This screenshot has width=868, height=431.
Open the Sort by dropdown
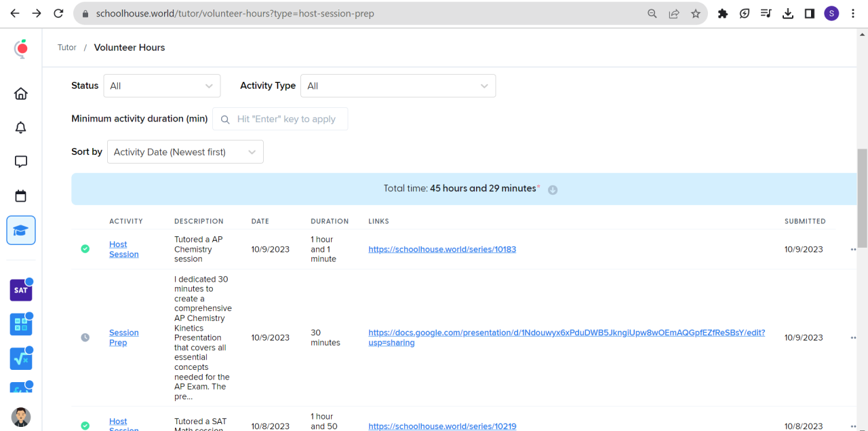click(185, 152)
